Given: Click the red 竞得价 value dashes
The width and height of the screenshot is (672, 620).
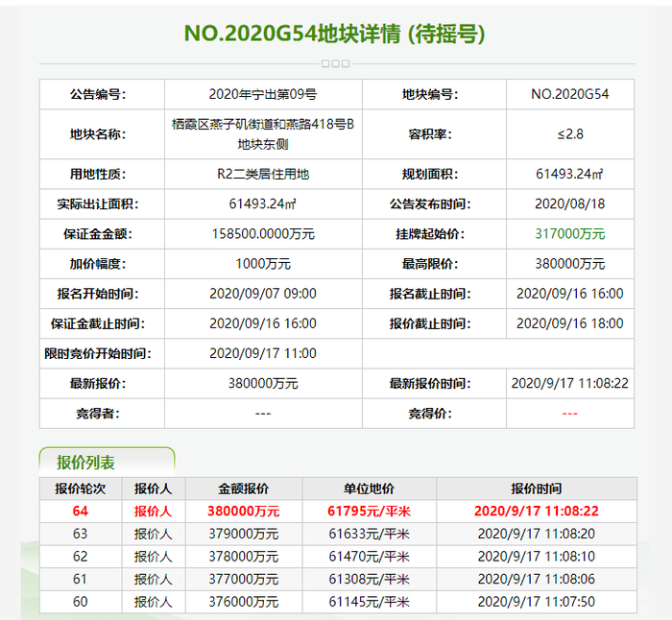Looking at the screenshot, I should click(x=569, y=414).
